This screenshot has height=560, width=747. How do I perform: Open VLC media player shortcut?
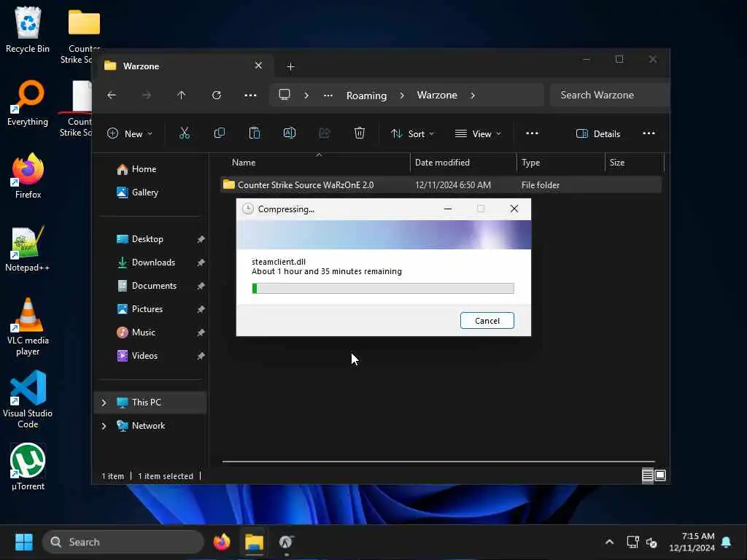[28, 327]
